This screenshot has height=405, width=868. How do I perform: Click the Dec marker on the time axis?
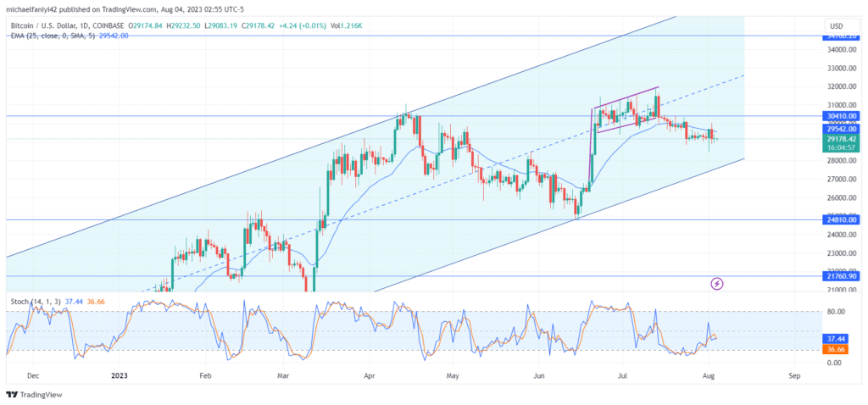(33, 375)
